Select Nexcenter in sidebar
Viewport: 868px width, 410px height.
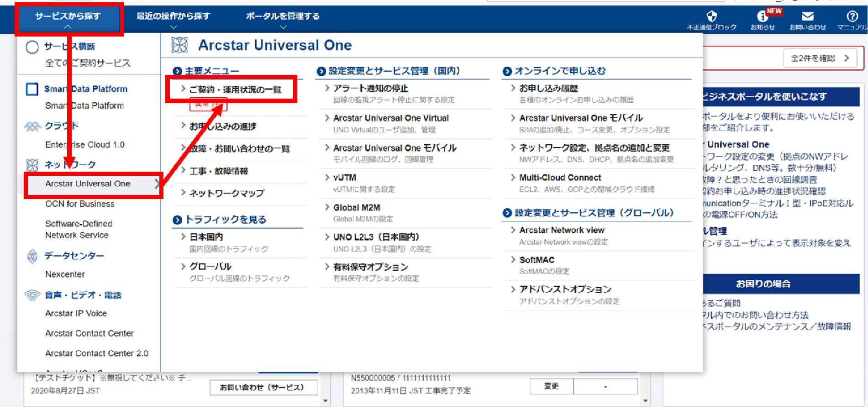click(x=65, y=274)
